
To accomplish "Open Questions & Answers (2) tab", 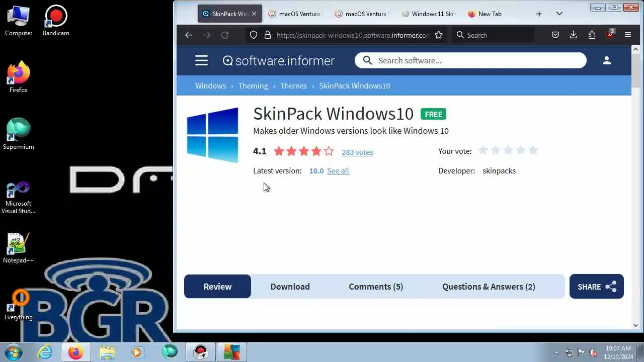I will click(x=489, y=287).
